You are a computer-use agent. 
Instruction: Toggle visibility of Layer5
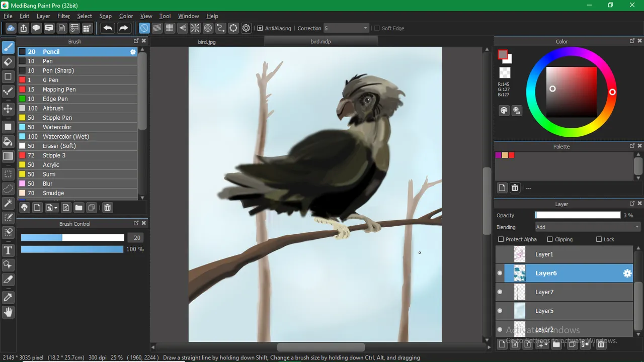[500, 311]
